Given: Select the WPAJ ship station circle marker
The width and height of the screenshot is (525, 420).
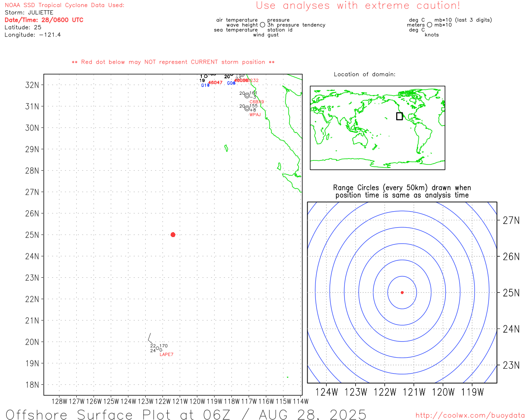Looking at the screenshot, I should (x=247, y=108).
